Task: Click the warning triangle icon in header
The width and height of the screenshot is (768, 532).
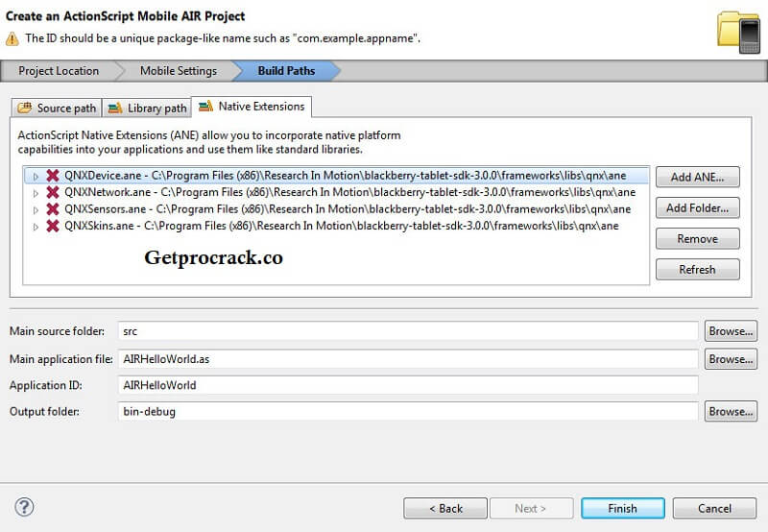Action: pos(12,38)
